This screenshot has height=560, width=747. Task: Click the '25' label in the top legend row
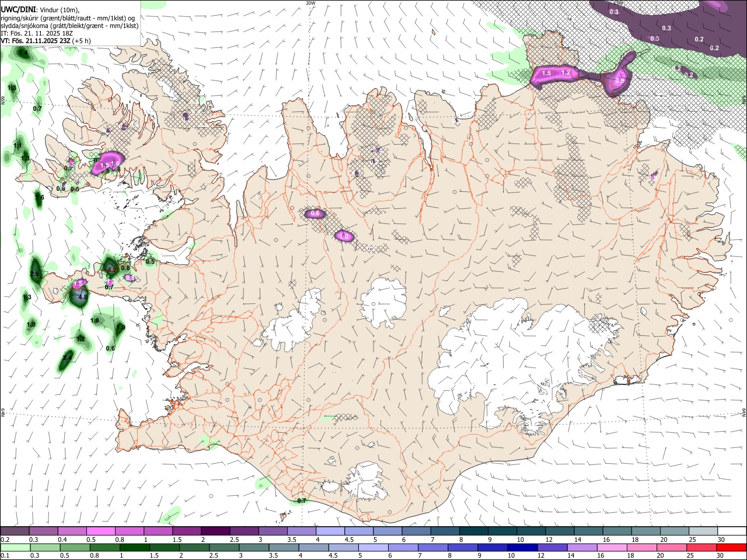692,540
